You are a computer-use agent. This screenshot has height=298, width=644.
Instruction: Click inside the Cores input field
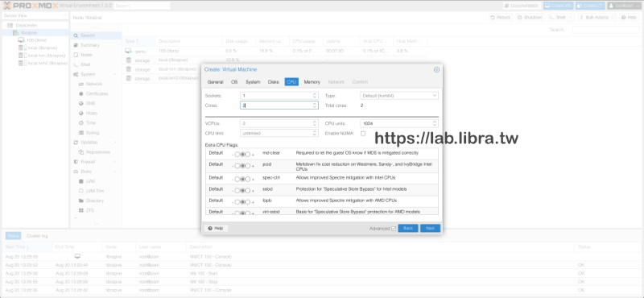(x=276, y=106)
